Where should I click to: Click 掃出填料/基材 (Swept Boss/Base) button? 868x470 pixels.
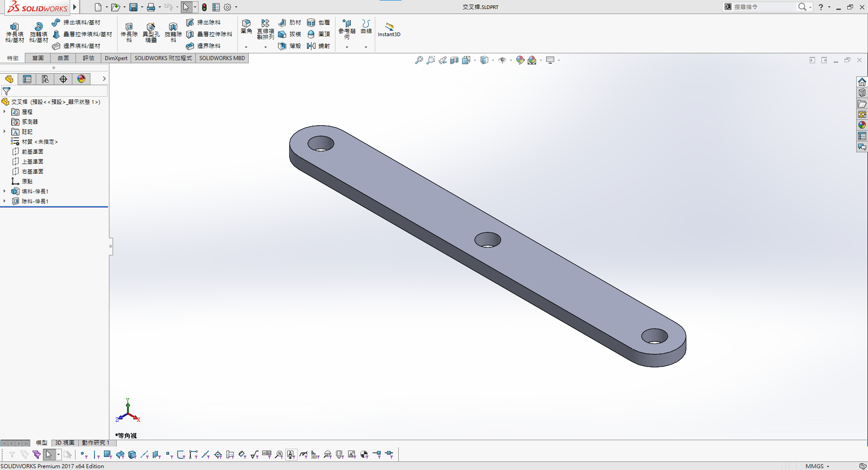(x=76, y=23)
